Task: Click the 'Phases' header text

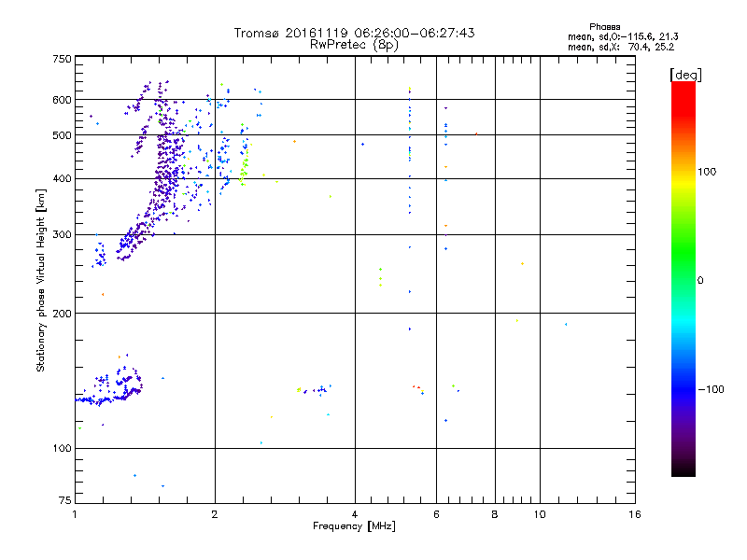Action: click(x=604, y=27)
